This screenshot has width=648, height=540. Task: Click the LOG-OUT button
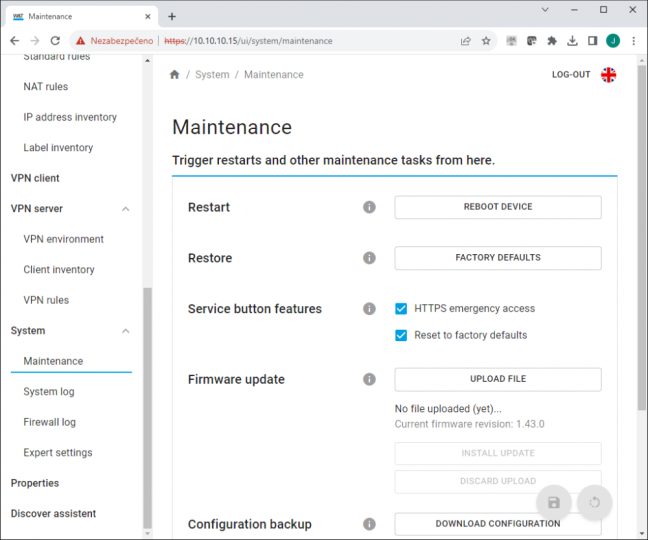tap(571, 75)
